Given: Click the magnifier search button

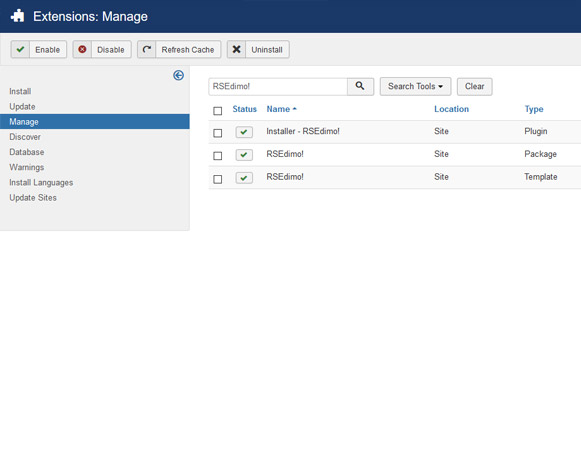Looking at the screenshot, I should (x=360, y=86).
